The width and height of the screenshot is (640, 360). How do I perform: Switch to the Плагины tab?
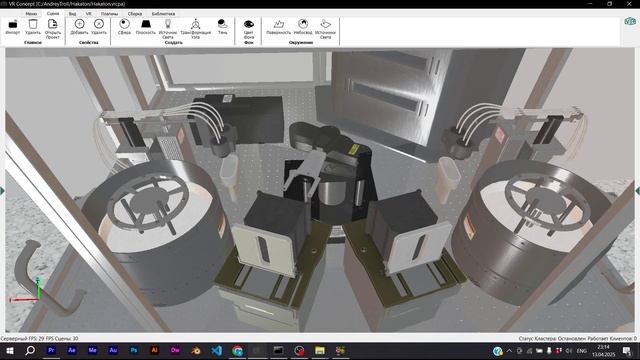(x=109, y=14)
